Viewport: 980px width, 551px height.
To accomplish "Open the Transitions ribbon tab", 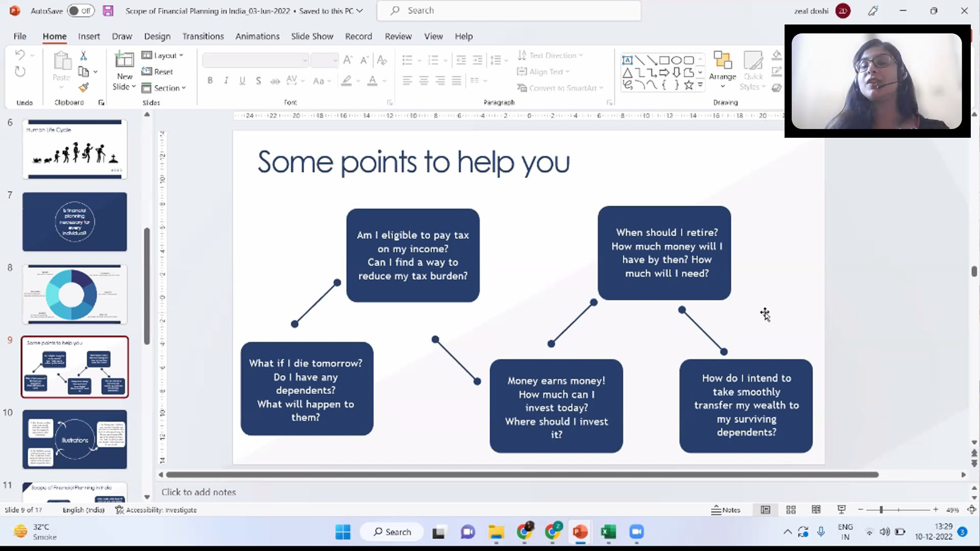I will click(x=203, y=36).
